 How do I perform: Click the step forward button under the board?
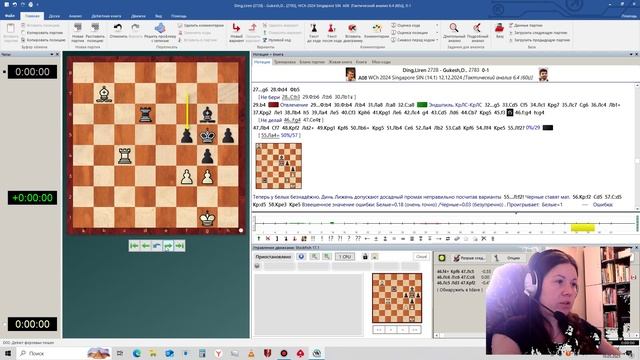click(x=168, y=245)
